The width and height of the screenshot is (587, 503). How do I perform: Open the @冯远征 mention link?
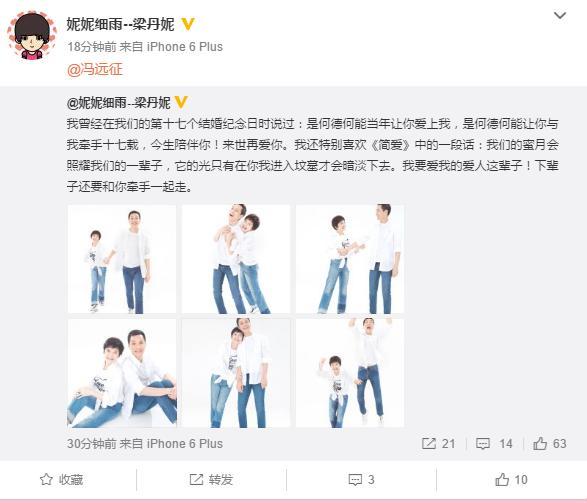(95, 69)
